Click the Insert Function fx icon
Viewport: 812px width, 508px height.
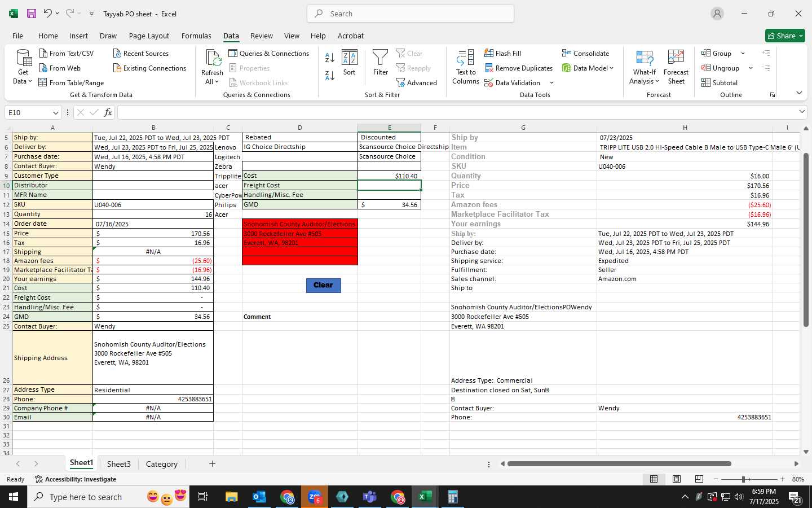[x=108, y=112]
